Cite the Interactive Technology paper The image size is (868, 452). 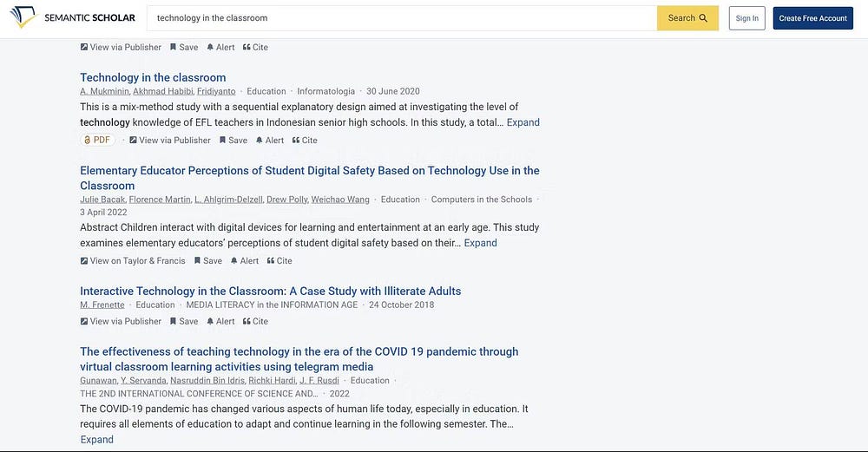pyautogui.click(x=255, y=321)
